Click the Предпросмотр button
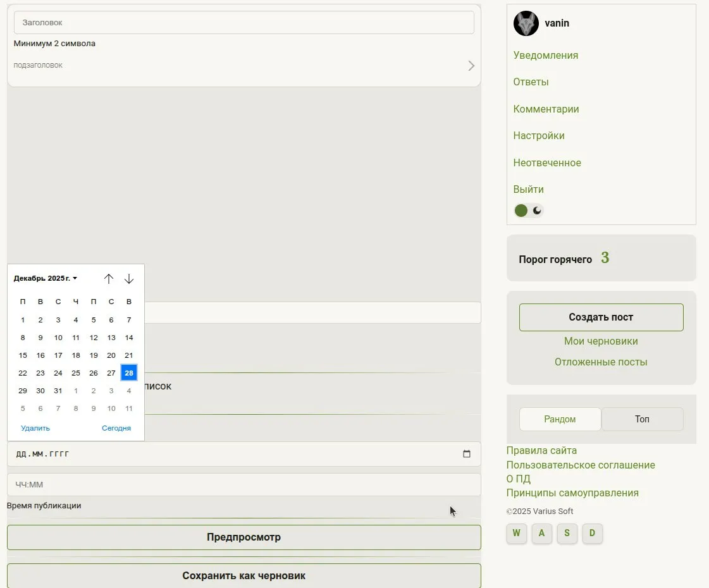Image resolution: width=709 pixels, height=588 pixels. click(x=244, y=537)
